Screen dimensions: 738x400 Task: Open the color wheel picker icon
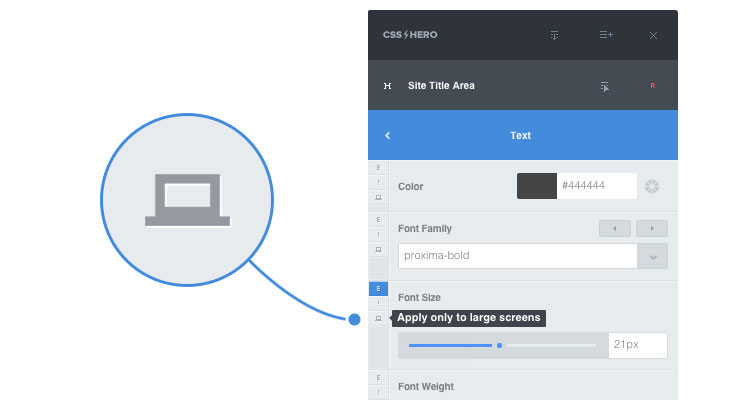click(652, 186)
